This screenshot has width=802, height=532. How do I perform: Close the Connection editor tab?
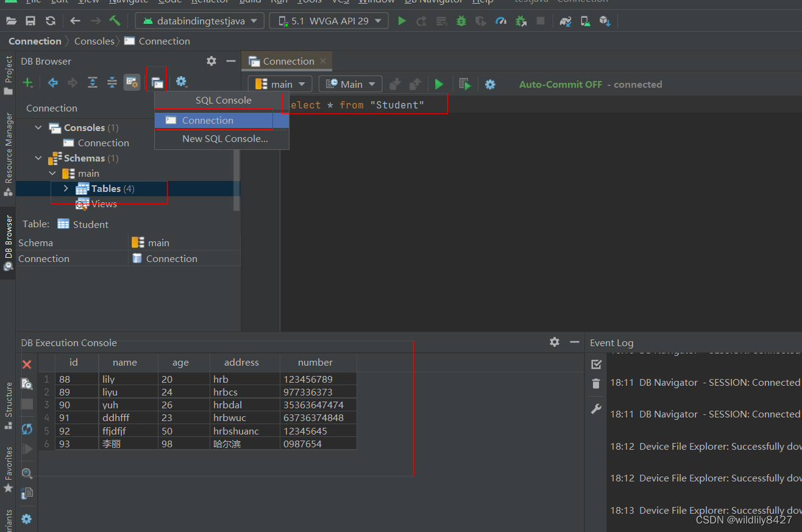[x=323, y=61]
